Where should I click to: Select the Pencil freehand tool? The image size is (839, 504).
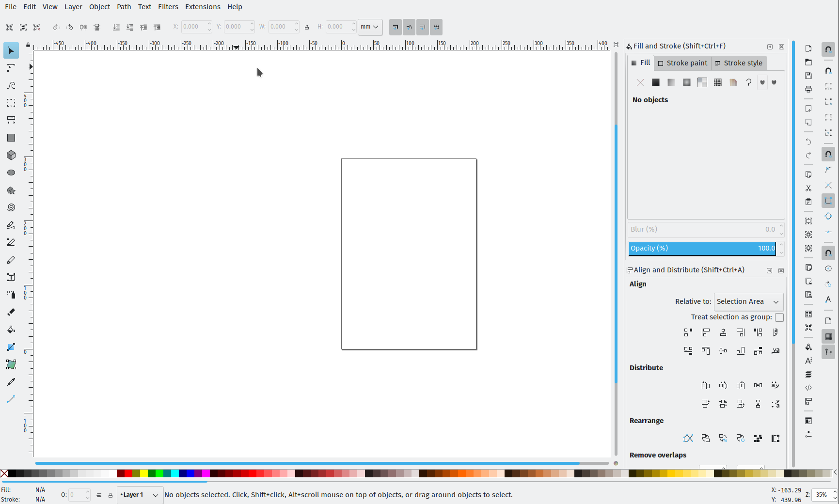(x=11, y=225)
